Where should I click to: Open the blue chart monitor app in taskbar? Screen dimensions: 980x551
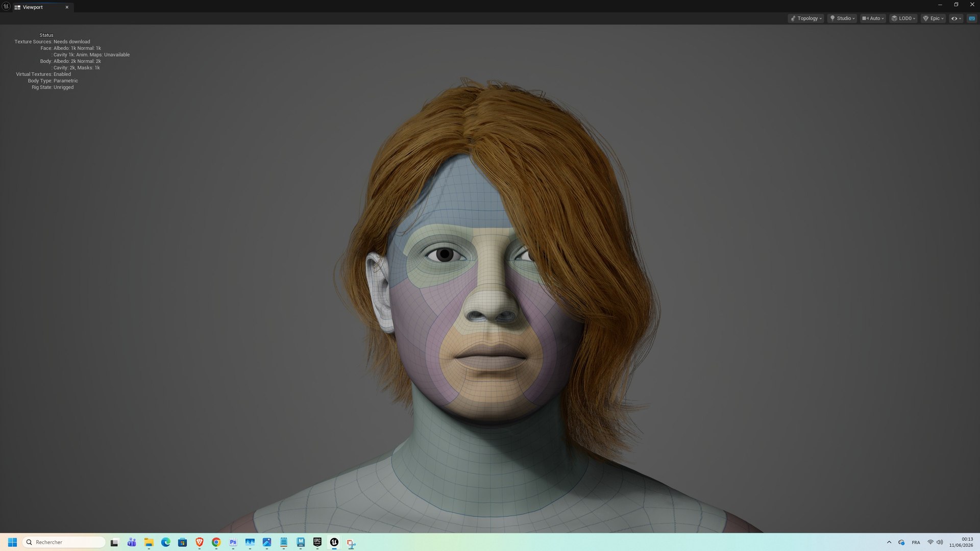point(250,542)
